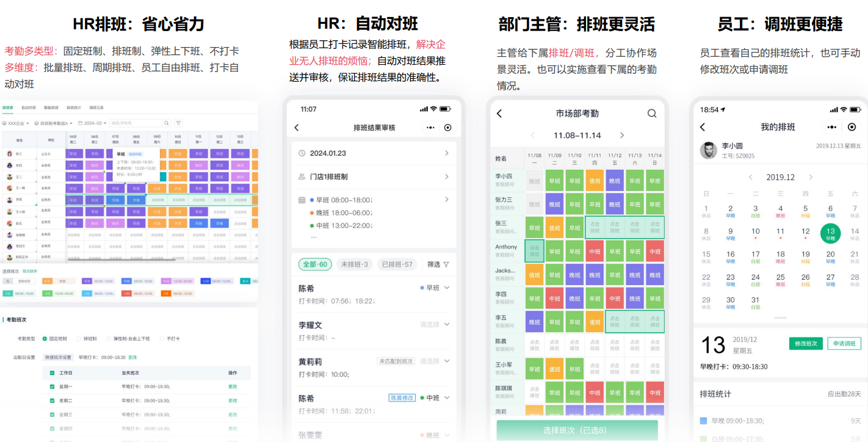Click the funnel filter icon in the desktop schedule toolbar
This screenshot has height=442, width=868.
(178, 123)
